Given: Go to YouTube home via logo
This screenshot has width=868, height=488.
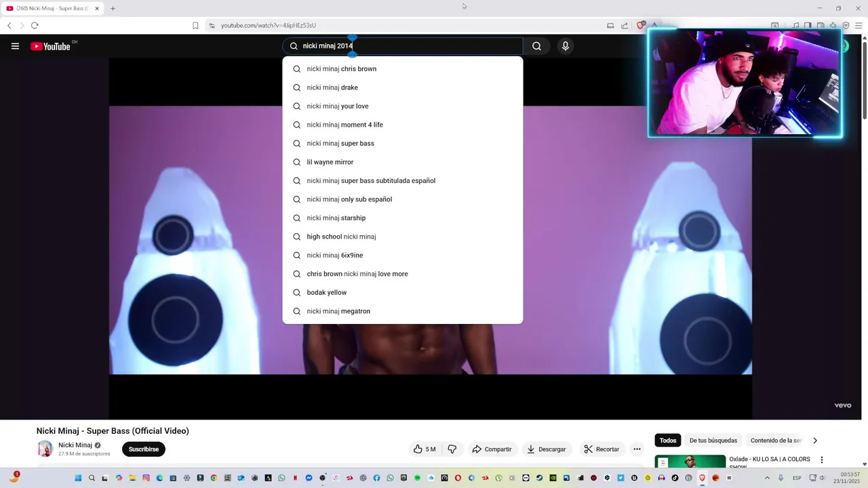Looking at the screenshot, I should 51,46.
